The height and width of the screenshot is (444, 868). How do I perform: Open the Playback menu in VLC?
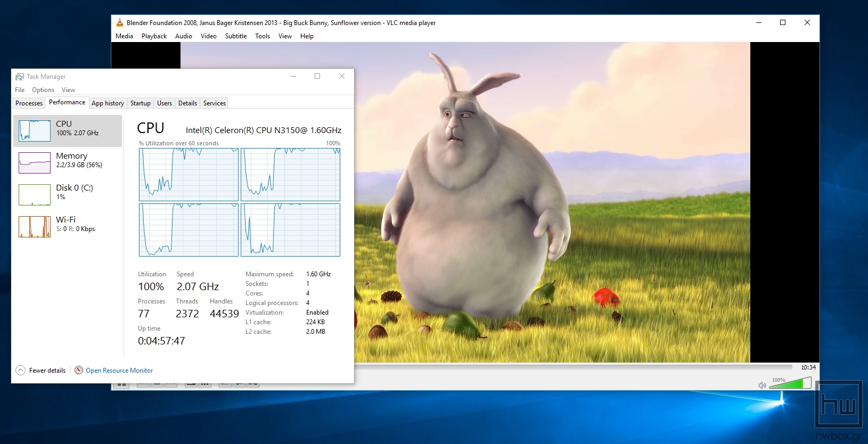click(x=154, y=36)
